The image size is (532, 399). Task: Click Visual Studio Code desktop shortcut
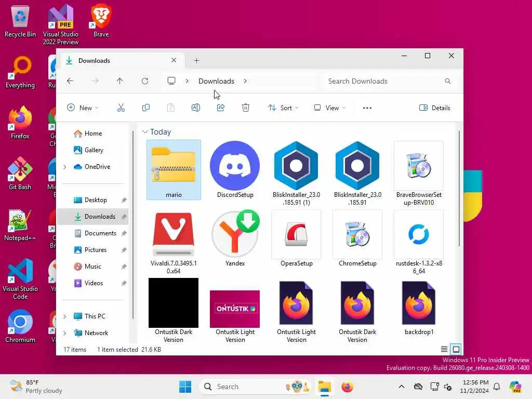20,279
